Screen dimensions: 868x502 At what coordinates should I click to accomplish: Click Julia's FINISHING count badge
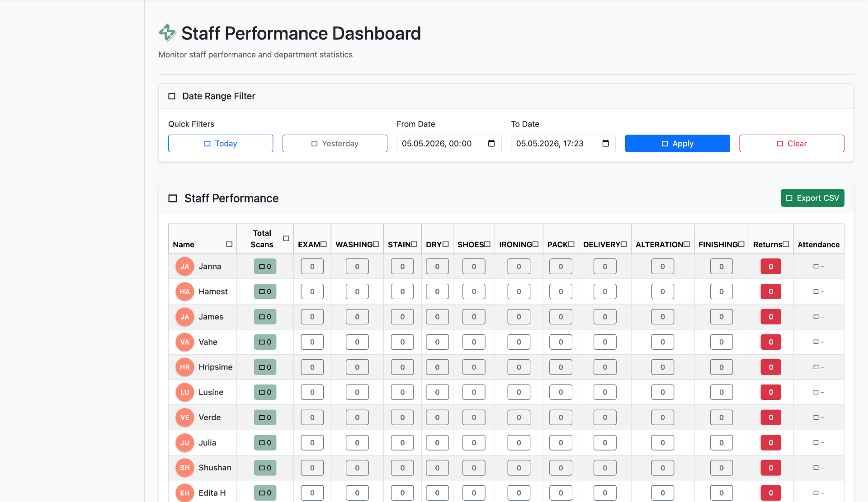click(722, 443)
